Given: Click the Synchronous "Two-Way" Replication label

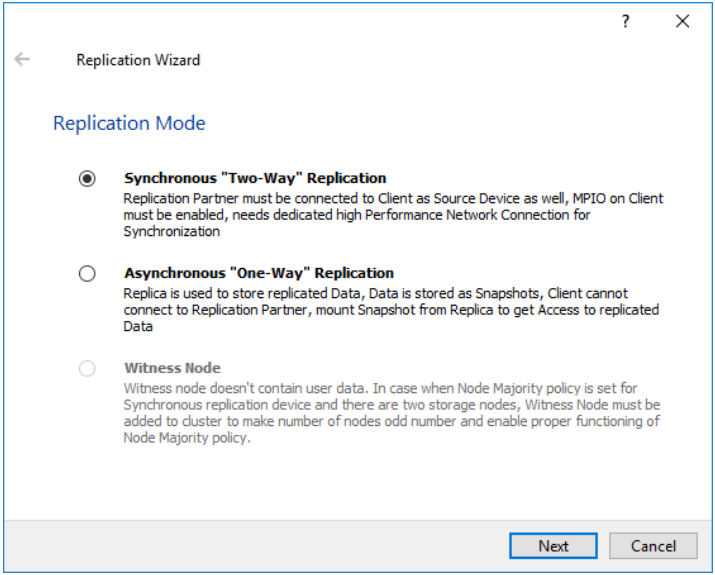Looking at the screenshot, I should point(255,178).
